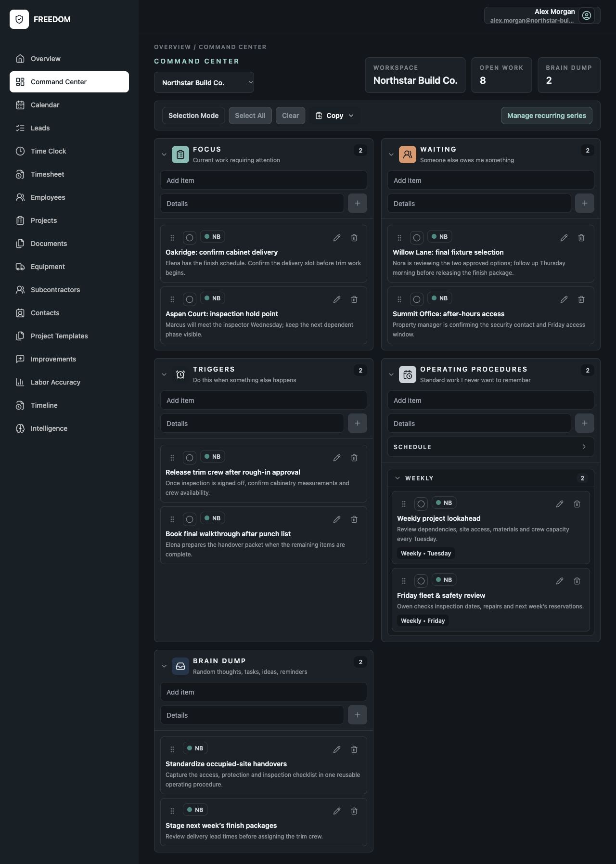Edit the Oakridge cabinet delivery item
Viewport: 616px width, 864px height.
[x=337, y=238]
